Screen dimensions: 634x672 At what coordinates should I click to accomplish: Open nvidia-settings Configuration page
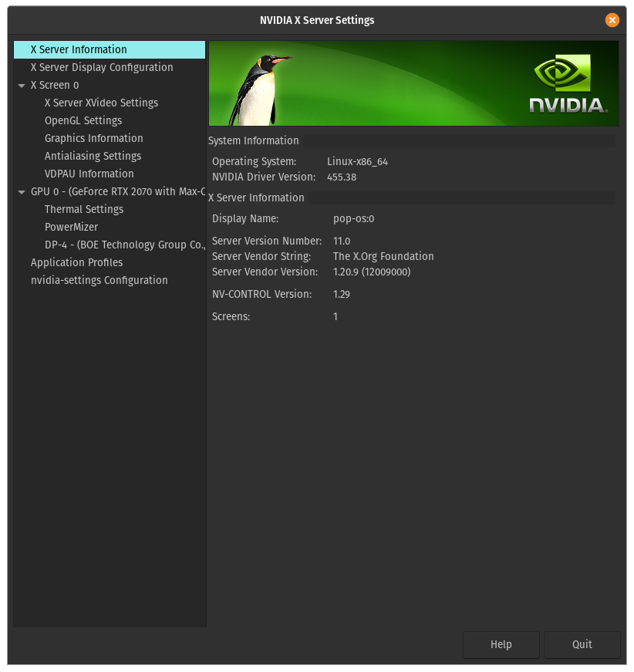99,280
